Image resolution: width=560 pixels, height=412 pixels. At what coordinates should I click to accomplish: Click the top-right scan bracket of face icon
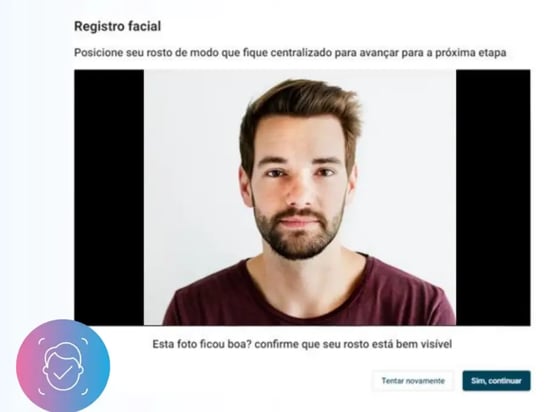(85, 341)
